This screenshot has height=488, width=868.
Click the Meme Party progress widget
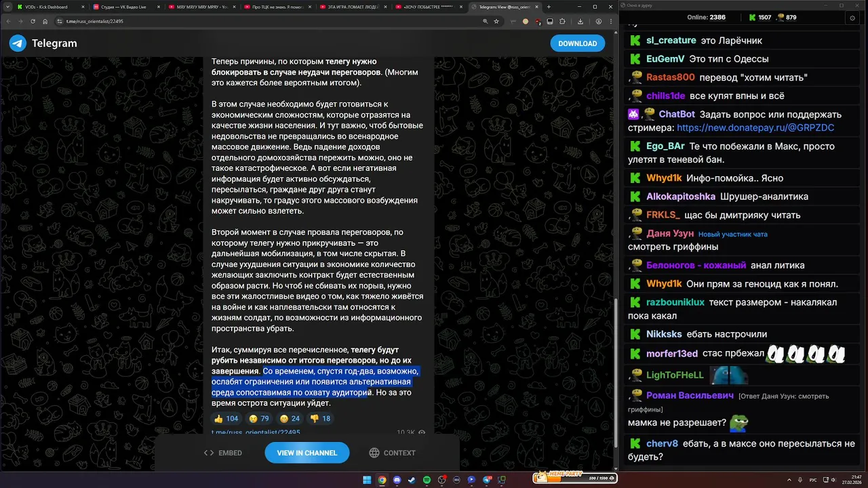point(574,478)
